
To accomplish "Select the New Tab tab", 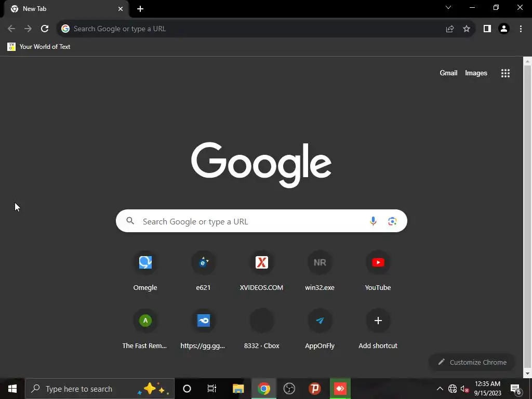I will click(x=66, y=9).
